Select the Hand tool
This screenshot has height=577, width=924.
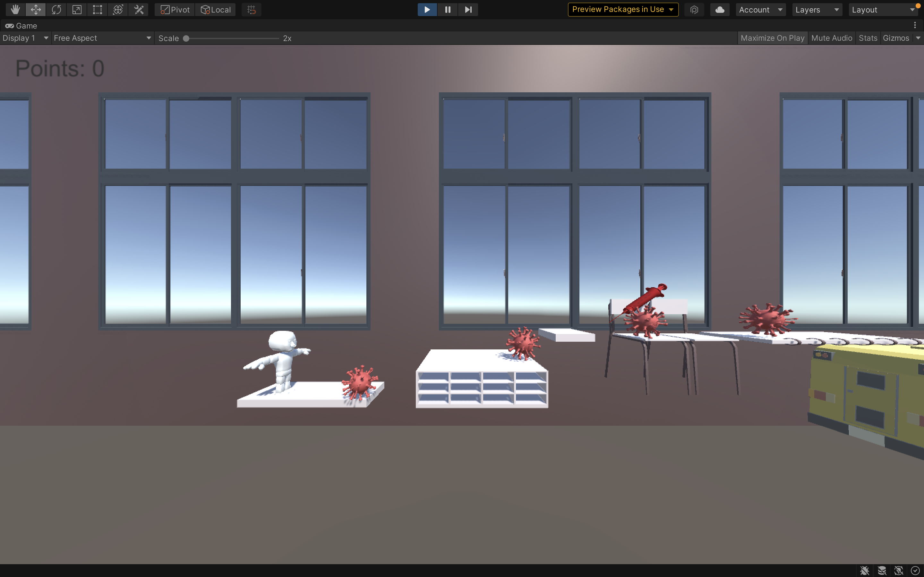[15, 10]
